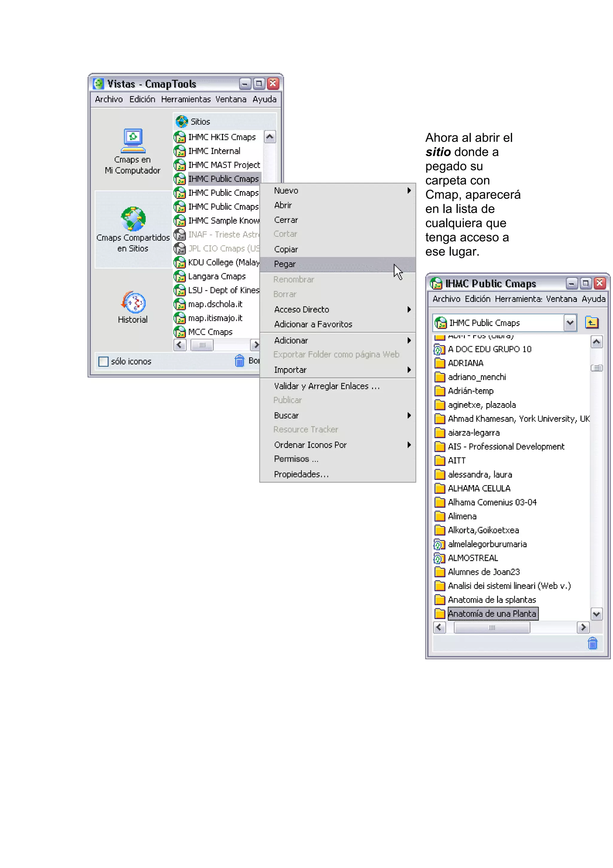Open Permisos from the context menu

click(338, 459)
